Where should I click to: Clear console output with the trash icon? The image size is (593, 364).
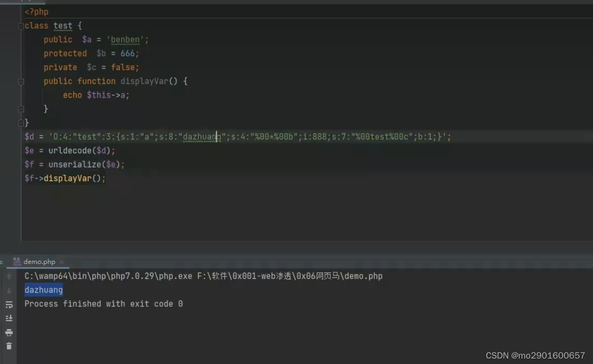click(x=9, y=346)
